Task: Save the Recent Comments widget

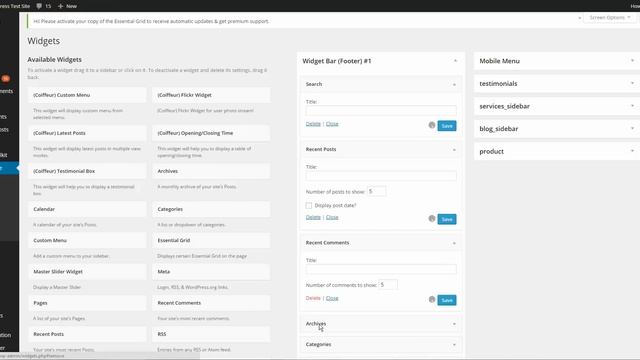Action: pyautogui.click(x=447, y=300)
